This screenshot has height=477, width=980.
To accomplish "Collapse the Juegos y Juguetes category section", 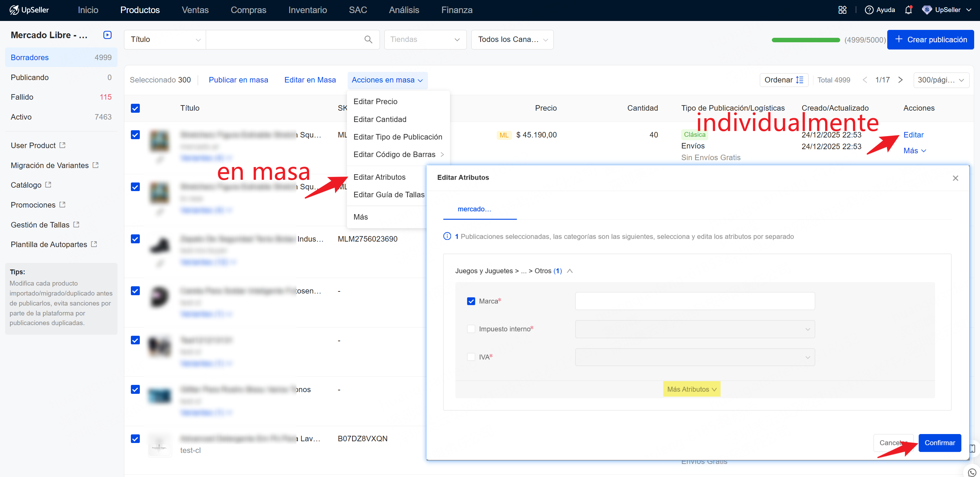I will tap(570, 271).
